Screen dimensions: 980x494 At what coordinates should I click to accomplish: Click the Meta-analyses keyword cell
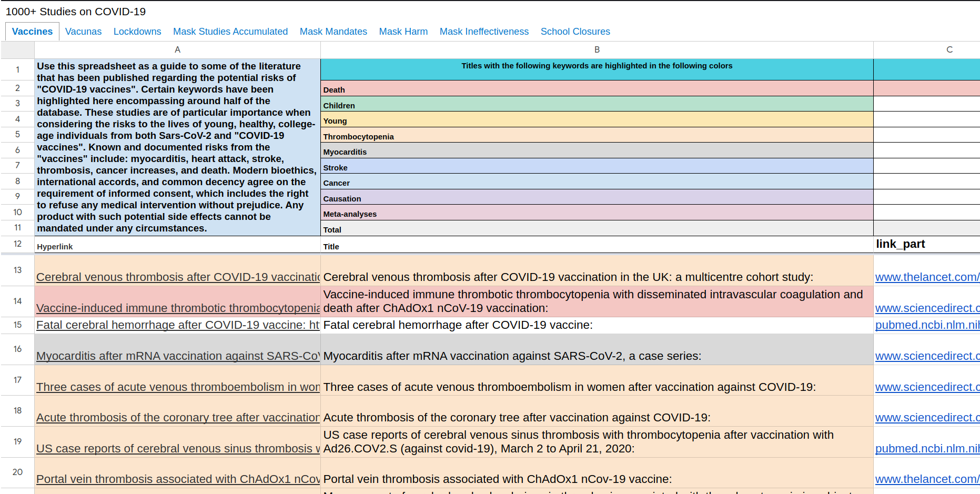pos(597,212)
